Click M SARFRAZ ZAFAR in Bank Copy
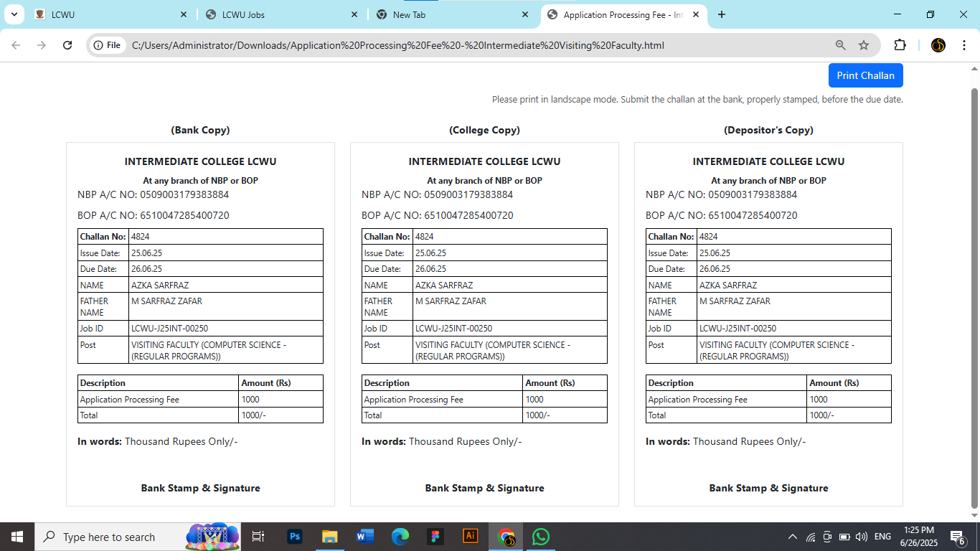Image resolution: width=980 pixels, height=551 pixels. (x=166, y=301)
